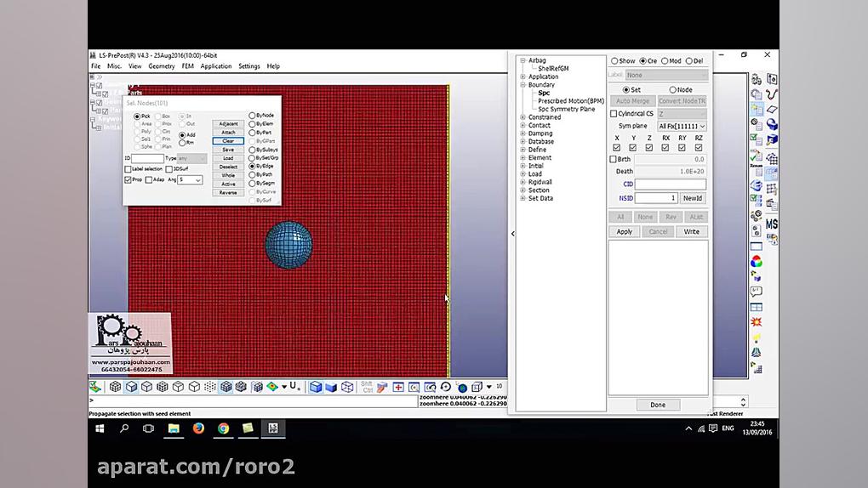Screen dimensions: 868x488
Task: Click the yellow light bulb icon
Action: 757,337
